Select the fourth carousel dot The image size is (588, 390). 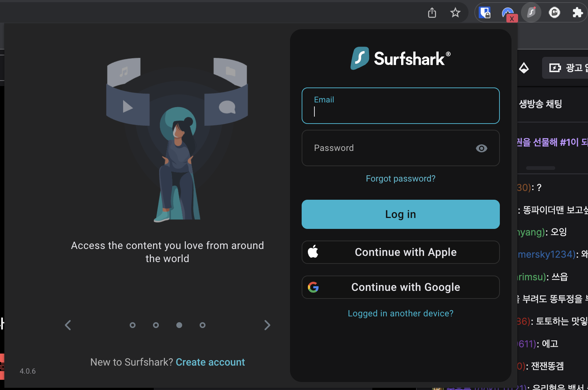point(203,325)
